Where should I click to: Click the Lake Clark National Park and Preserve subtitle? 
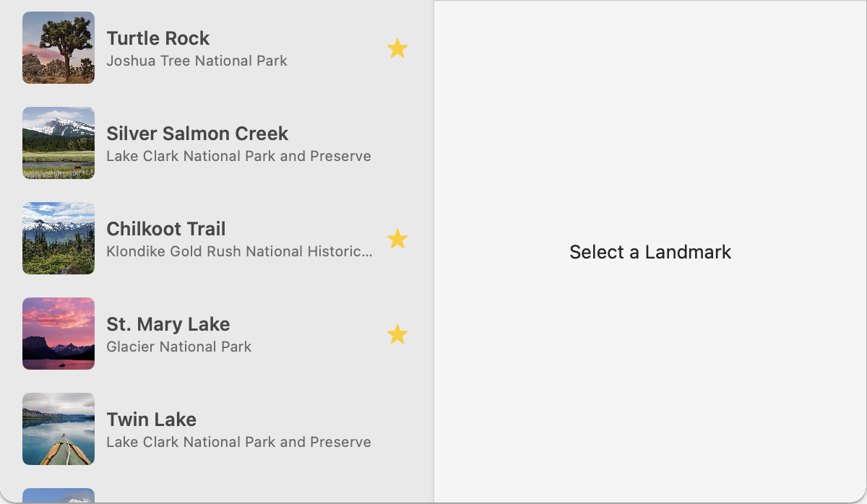click(x=238, y=156)
